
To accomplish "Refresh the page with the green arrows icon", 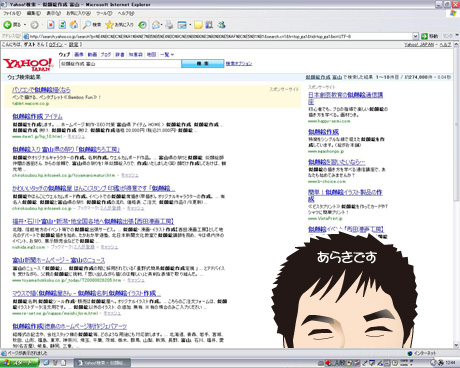I will 62,25.
